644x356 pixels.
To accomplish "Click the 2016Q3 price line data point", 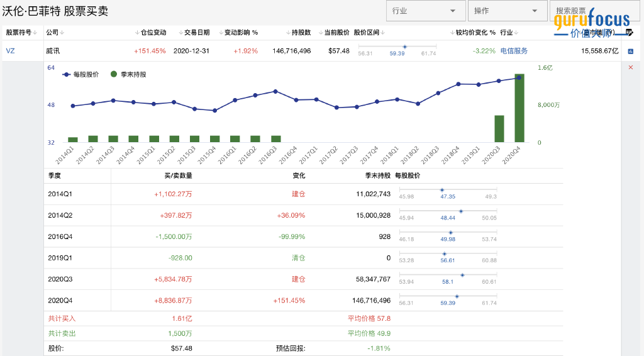I will [x=275, y=92].
